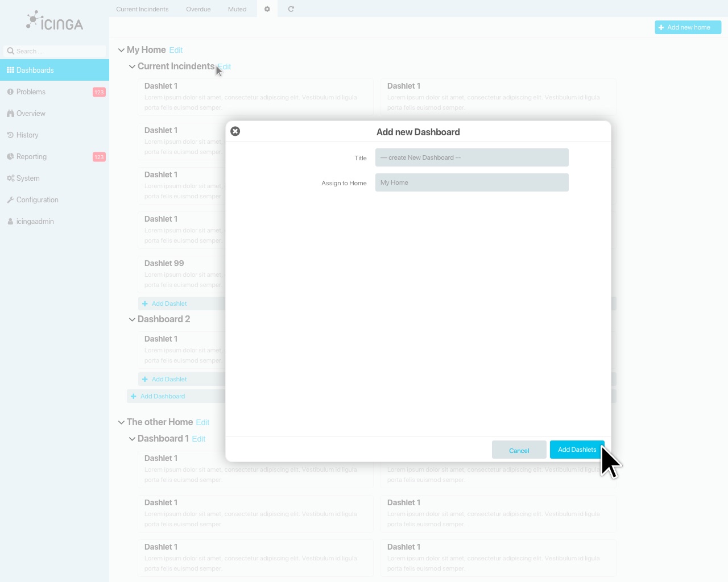Open the System section
728x582 pixels.
pos(27,178)
